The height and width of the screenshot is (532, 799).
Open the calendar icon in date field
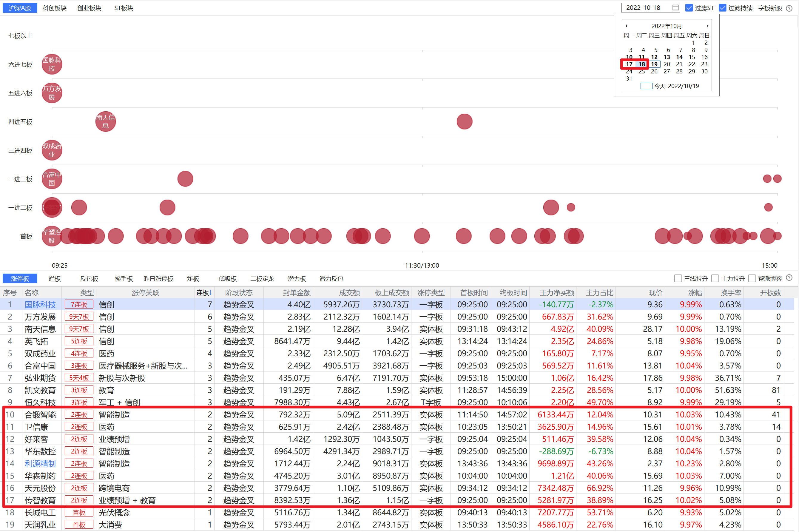pyautogui.click(x=675, y=7)
